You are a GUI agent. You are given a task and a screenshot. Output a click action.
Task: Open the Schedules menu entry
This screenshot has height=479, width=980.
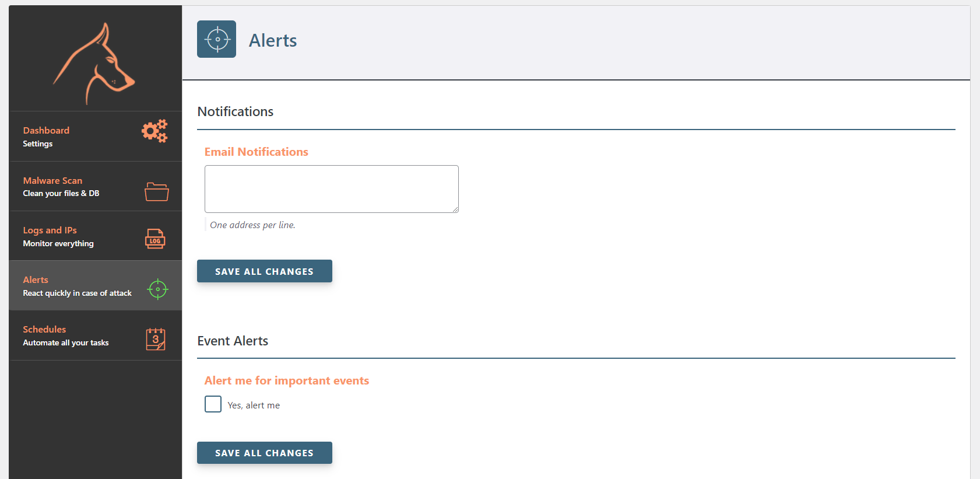click(96, 335)
